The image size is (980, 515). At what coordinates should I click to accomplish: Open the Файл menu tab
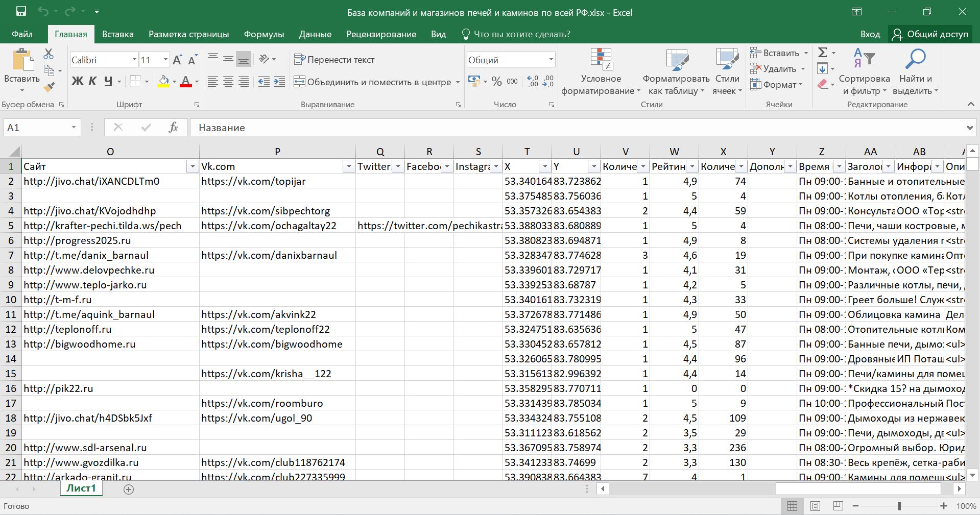pyautogui.click(x=22, y=34)
